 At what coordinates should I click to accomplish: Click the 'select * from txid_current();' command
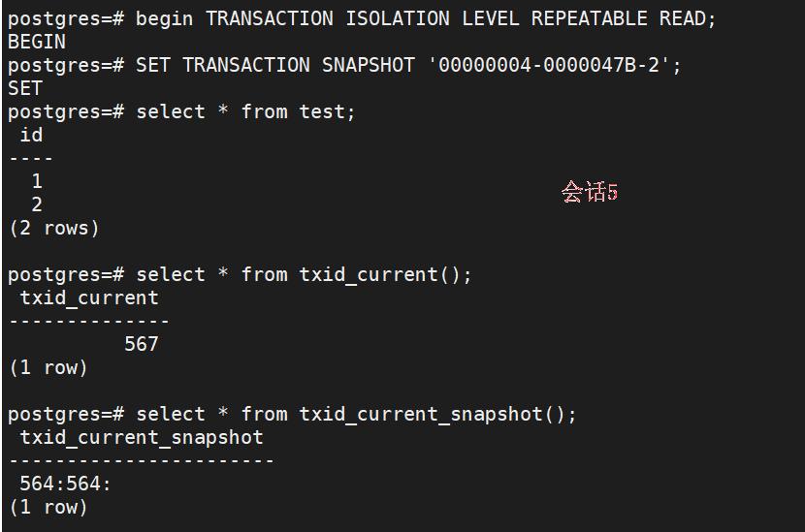point(304,274)
